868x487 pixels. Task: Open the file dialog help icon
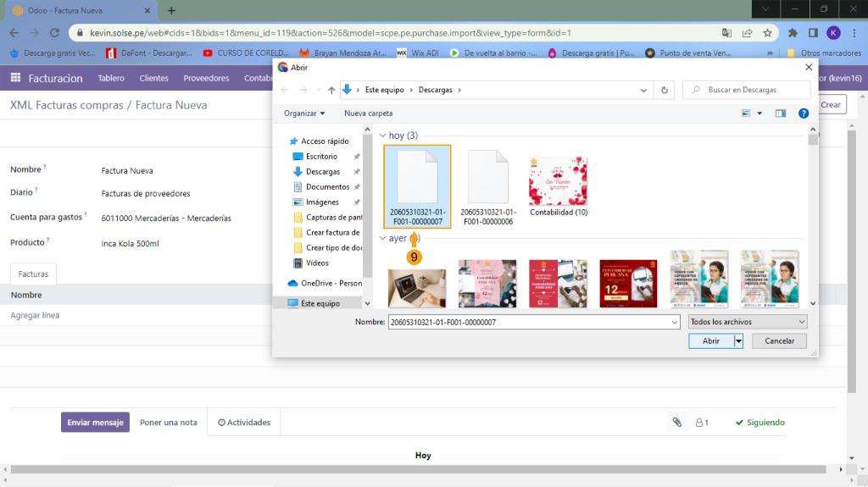coord(803,113)
